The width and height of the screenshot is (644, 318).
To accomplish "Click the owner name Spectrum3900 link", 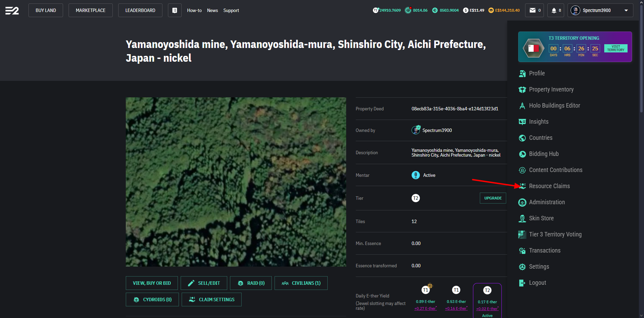I will click(437, 130).
